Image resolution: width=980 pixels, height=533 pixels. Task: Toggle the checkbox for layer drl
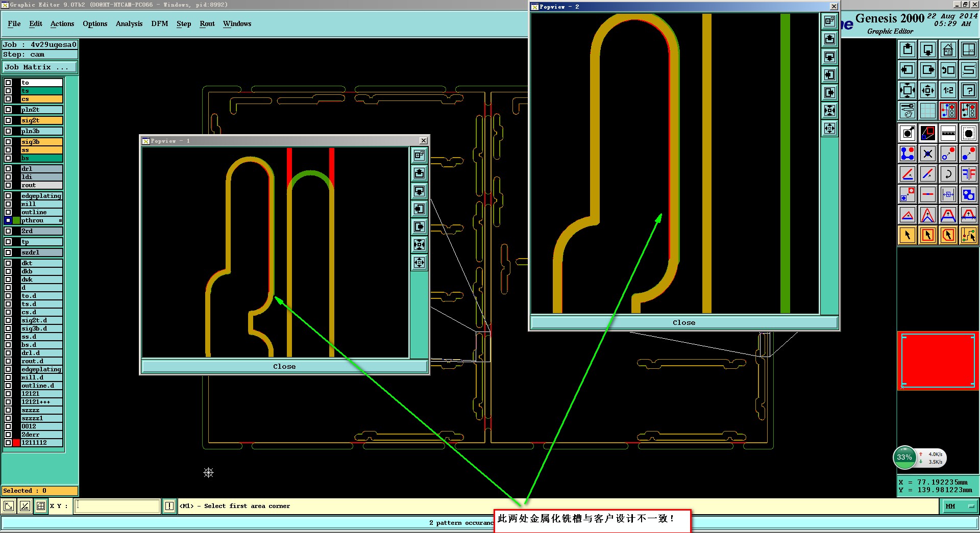[8, 169]
